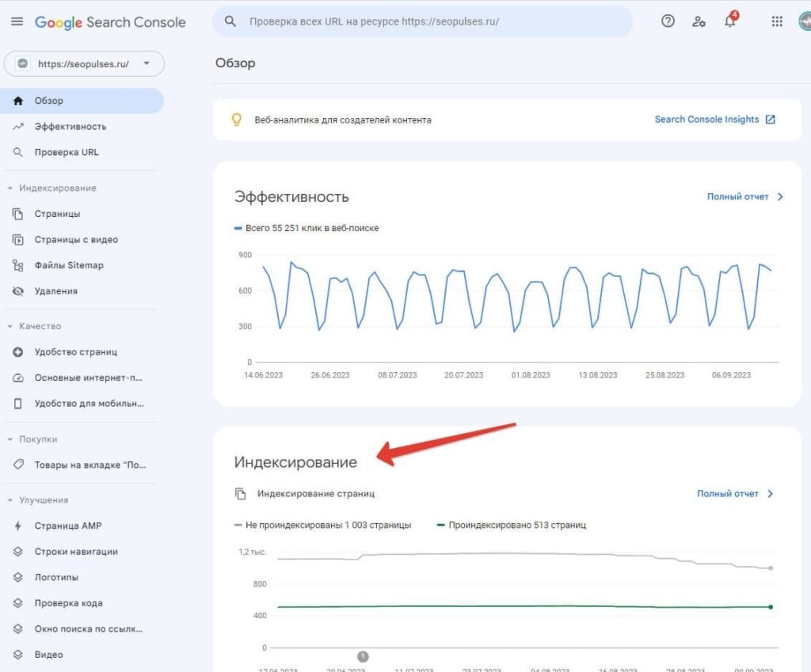
Task: Click the tag icon beside Товары на вкладке
Action: (18, 464)
